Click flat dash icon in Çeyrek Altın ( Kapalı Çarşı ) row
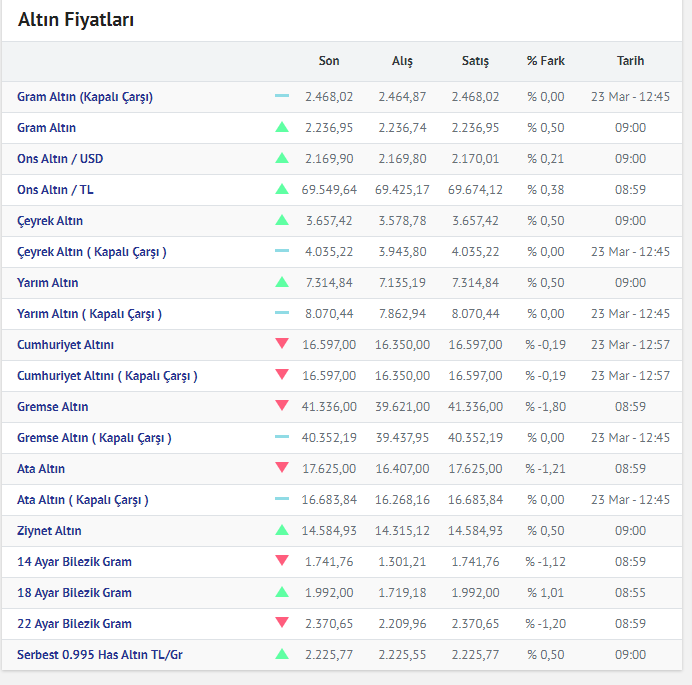Image resolution: width=692 pixels, height=685 pixels. click(282, 250)
